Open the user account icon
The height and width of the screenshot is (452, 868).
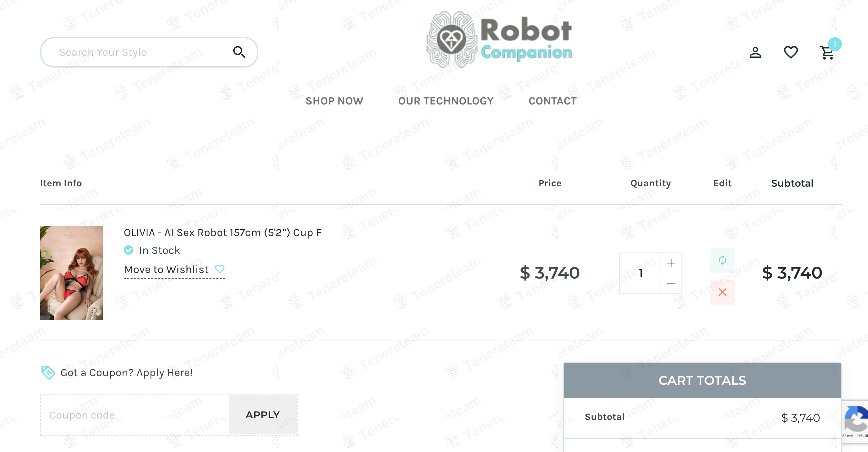click(755, 53)
